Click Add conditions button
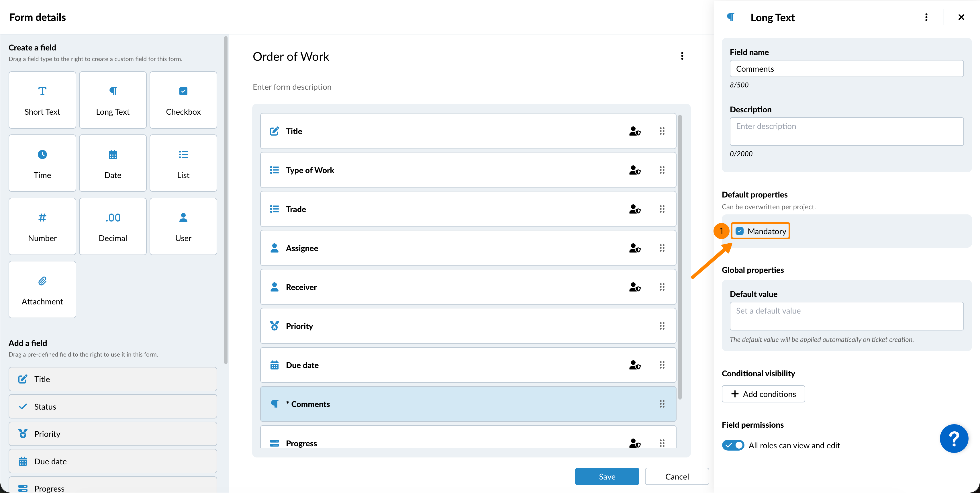The height and width of the screenshot is (493, 980). (763, 394)
